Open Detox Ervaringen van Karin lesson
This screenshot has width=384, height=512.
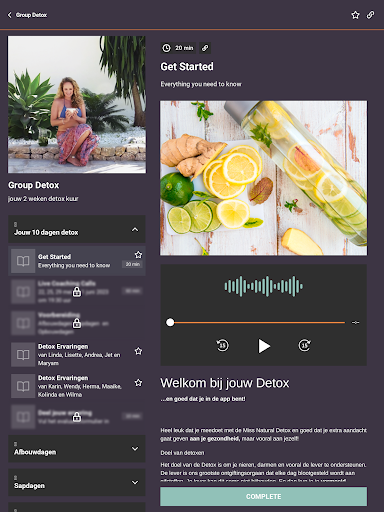[77, 386]
